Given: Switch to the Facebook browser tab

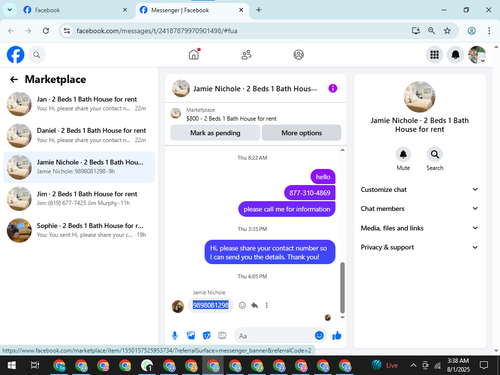Looking at the screenshot, I should click(75, 10).
